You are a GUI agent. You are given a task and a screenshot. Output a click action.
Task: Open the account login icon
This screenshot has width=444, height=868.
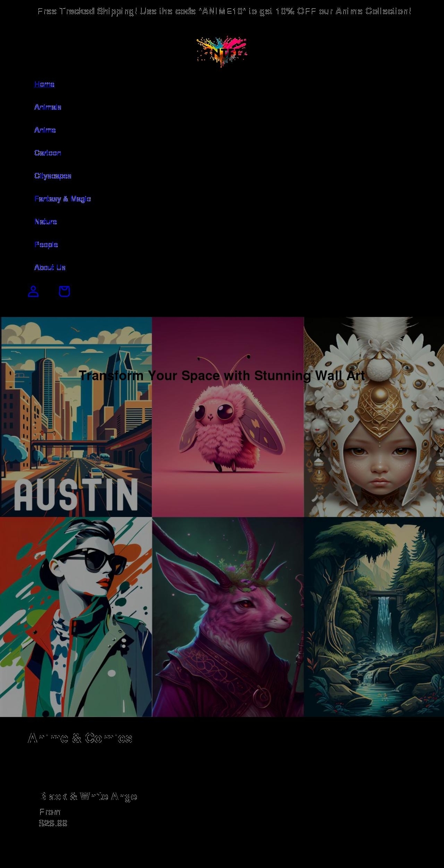(x=33, y=291)
